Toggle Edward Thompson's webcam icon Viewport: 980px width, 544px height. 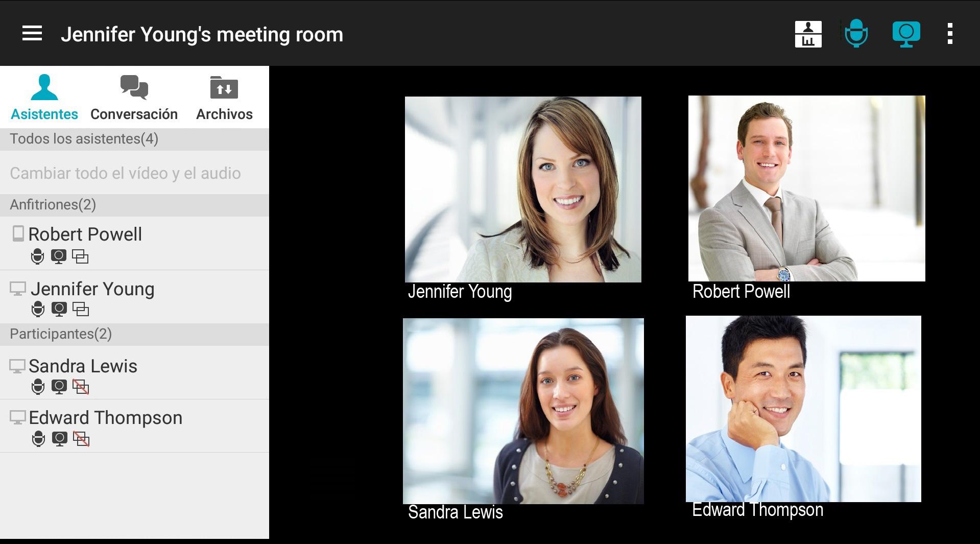60,439
